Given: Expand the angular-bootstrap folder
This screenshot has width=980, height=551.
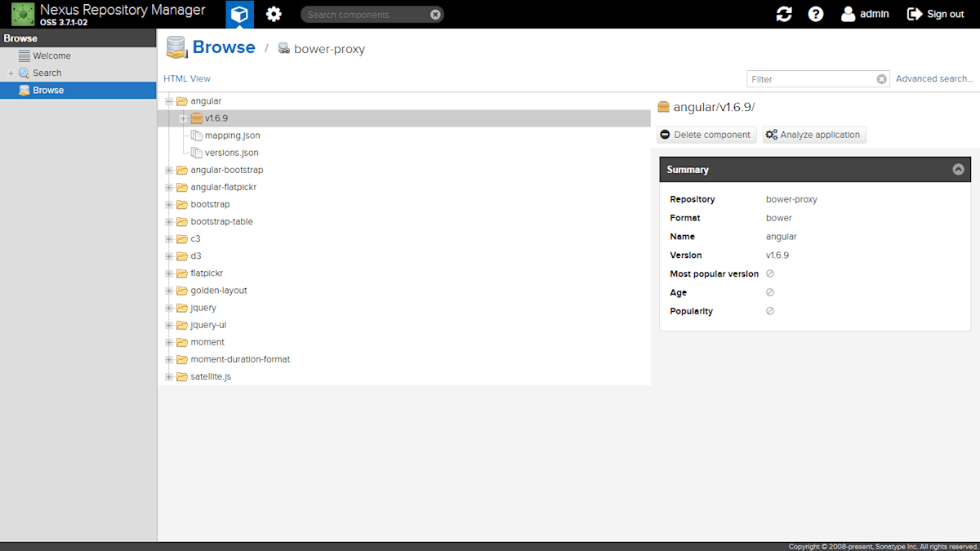Looking at the screenshot, I should tap(169, 170).
